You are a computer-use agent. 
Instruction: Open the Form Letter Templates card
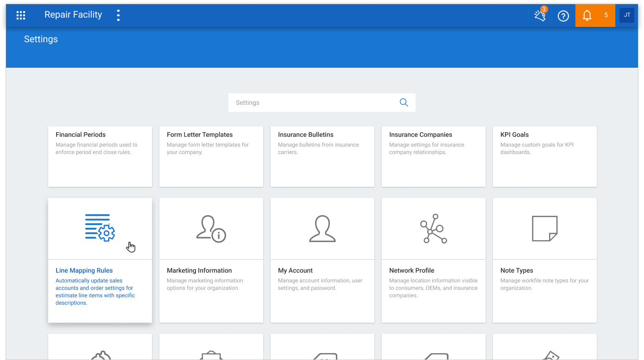click(211, 157)
